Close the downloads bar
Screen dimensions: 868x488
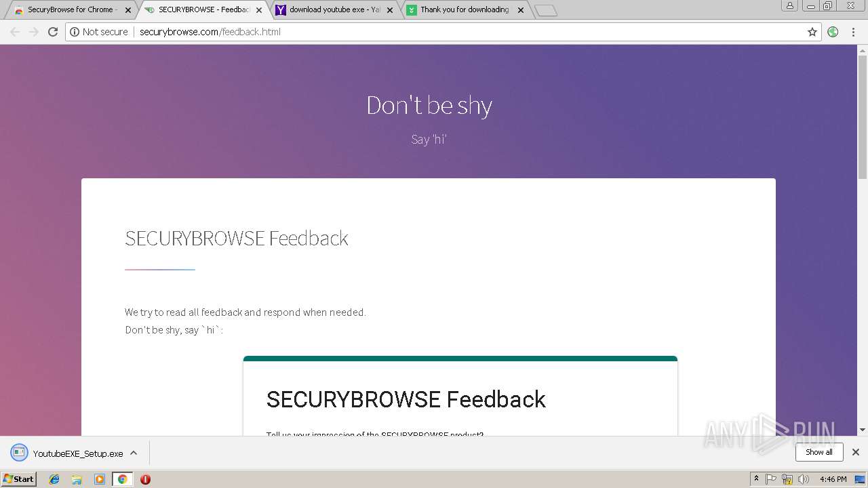856,452
